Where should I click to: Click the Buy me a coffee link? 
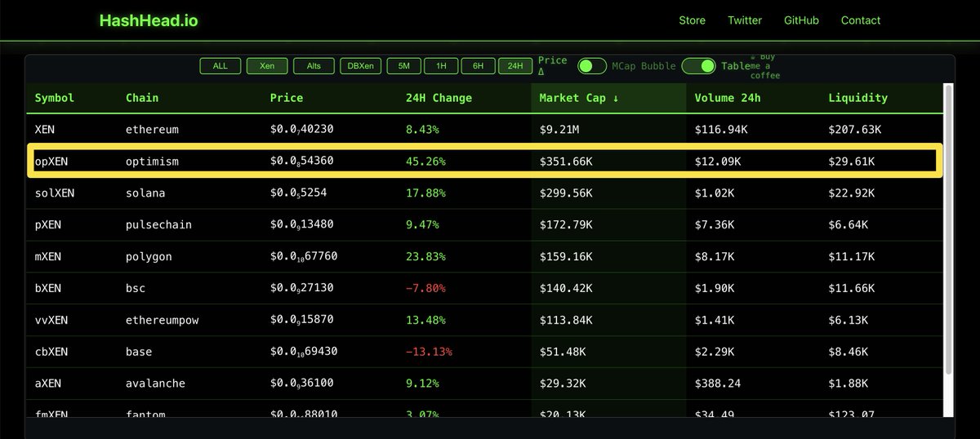(x=764, y=66)
